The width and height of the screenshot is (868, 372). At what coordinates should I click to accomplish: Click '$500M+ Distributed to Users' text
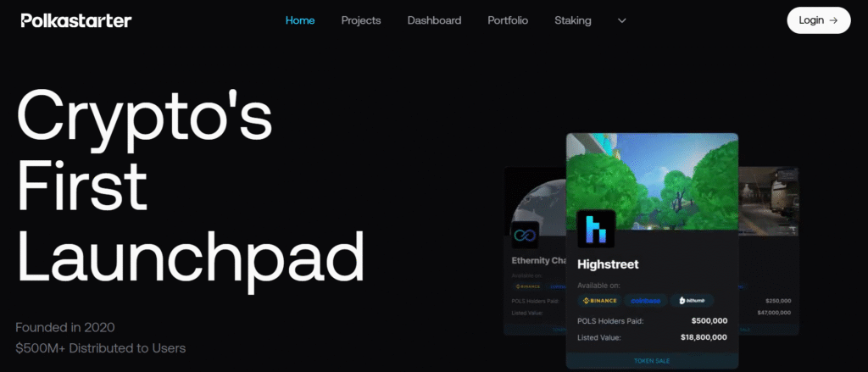(x=100, y=348)
